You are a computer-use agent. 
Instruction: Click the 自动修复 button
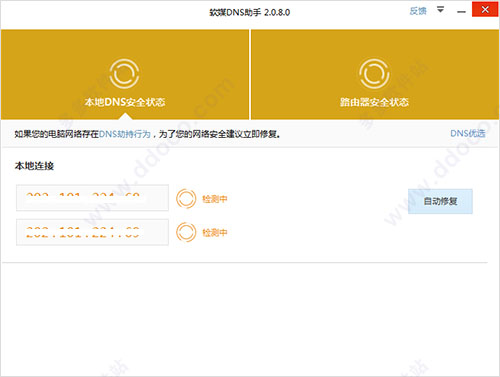[440, 201]
